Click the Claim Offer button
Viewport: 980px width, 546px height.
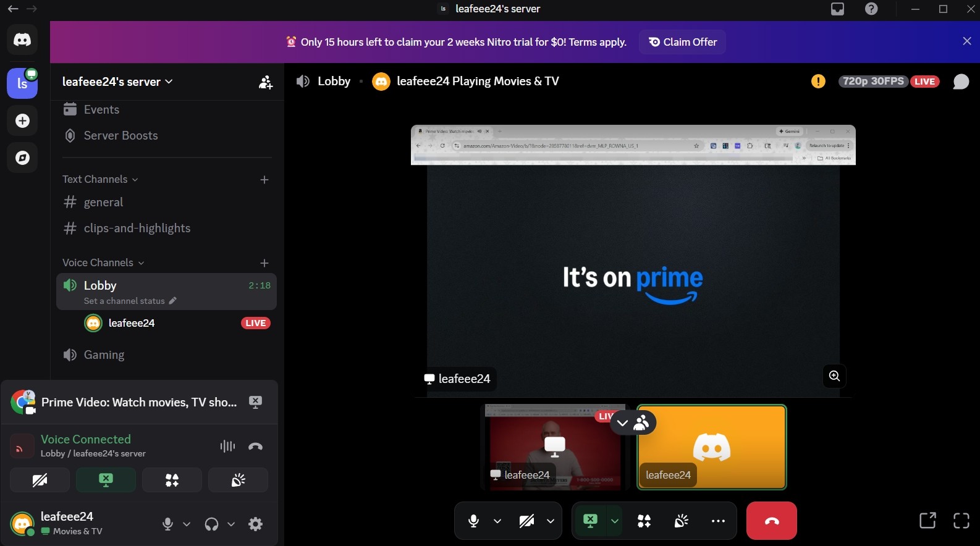pos(682,42)
